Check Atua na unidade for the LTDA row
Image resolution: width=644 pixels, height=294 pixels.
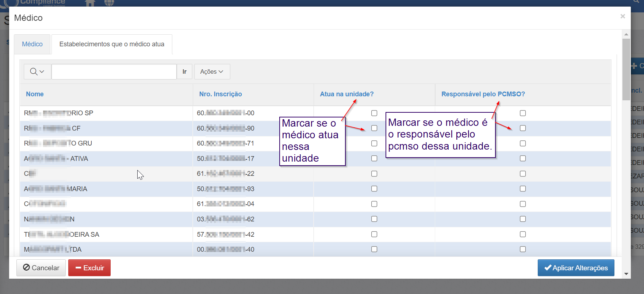tap(374, 249)
